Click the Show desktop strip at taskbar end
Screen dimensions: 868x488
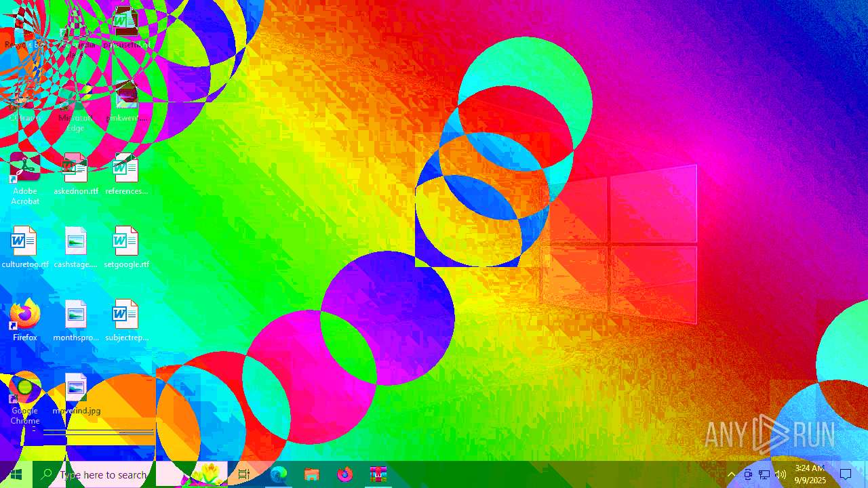865,474
